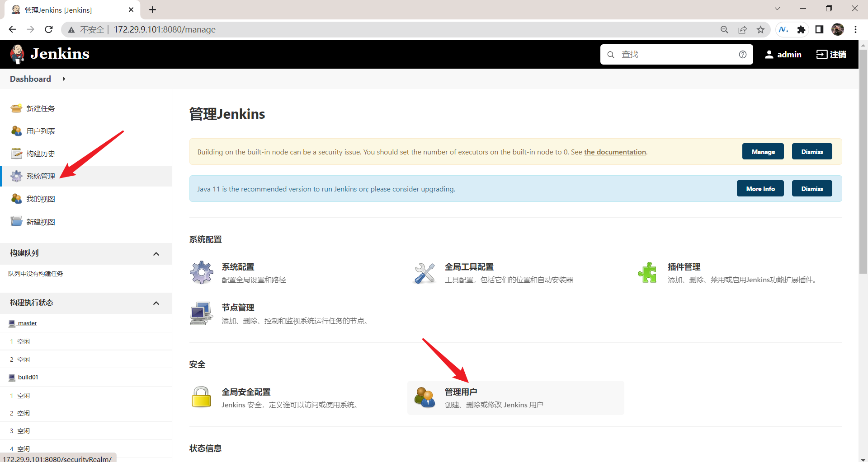
Task: Open browser zoom magnifier icon
Action: [724, 29]
